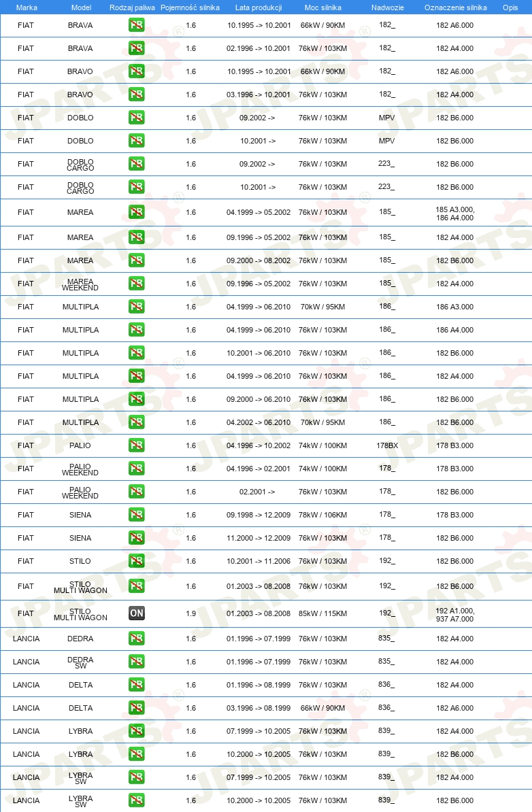This screenshot has width=532, height=812.
Task: Click petrol icon in DOBLO MPV 09.2002 row
Action: tap(137, 118)
